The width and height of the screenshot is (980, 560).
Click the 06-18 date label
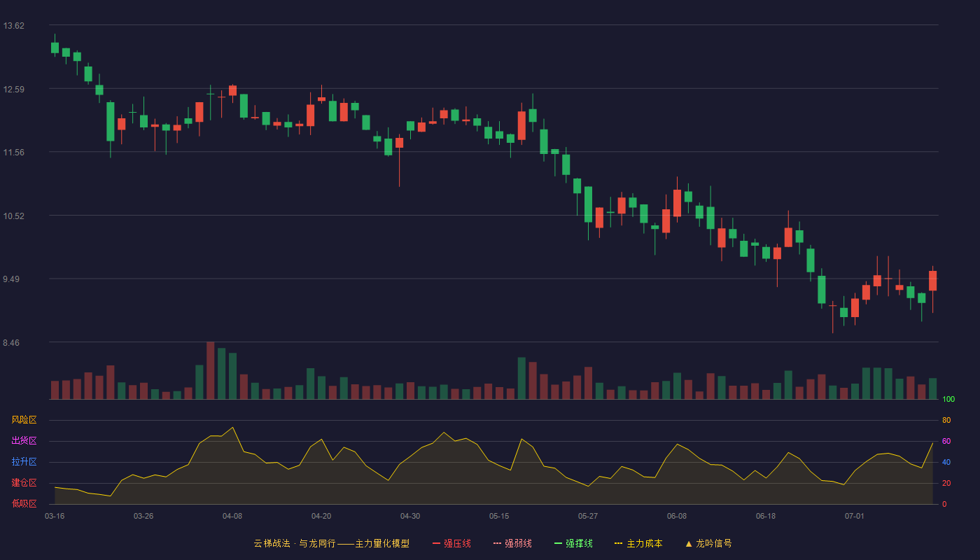click(x=766, y=516)
